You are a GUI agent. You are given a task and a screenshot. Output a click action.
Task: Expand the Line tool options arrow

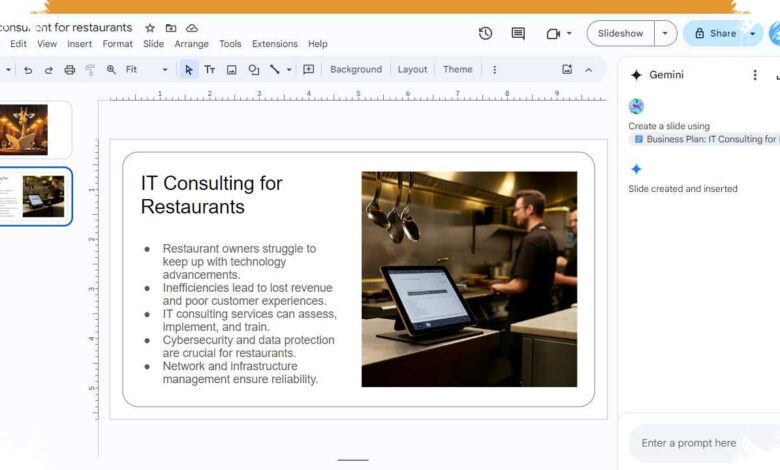(289, 70)
